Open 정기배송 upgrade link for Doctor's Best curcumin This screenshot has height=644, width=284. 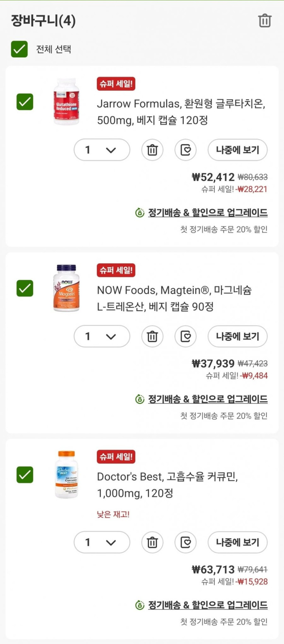[207, 605]
